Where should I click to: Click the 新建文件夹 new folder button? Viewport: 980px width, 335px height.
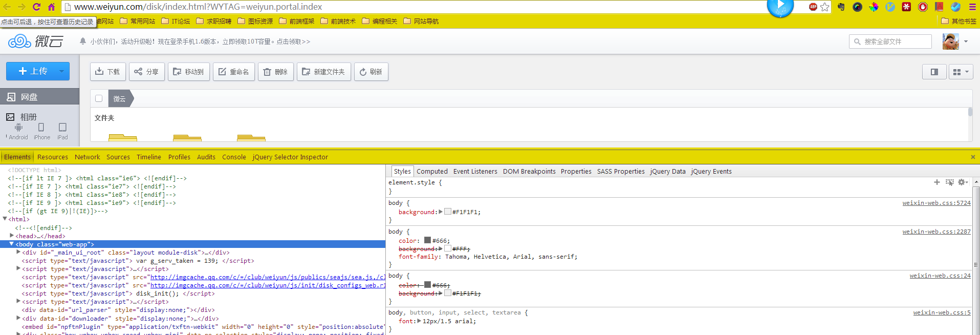pyautogui.click(x=324, y=72)
